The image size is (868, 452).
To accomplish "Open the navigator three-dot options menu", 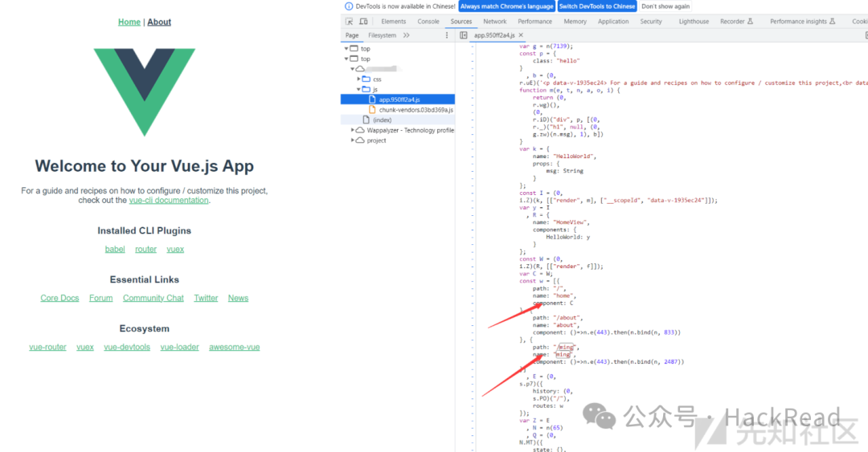I will click(447, 35).
